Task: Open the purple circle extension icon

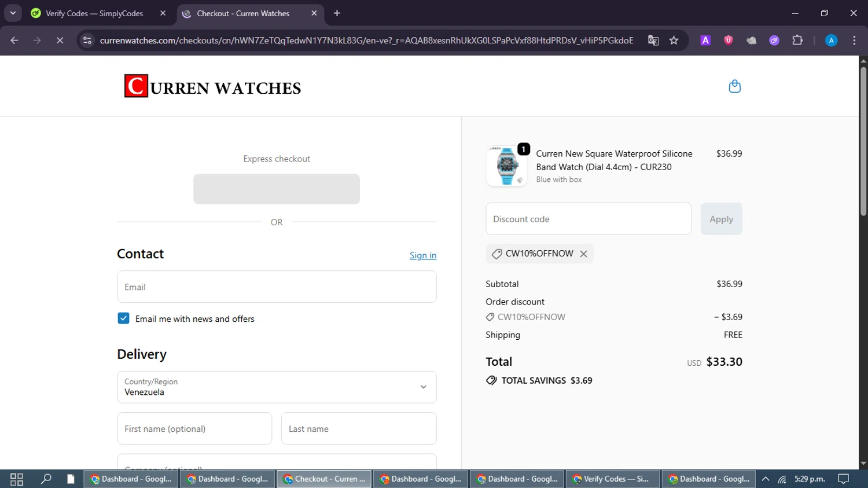Action: pos(774,41)
